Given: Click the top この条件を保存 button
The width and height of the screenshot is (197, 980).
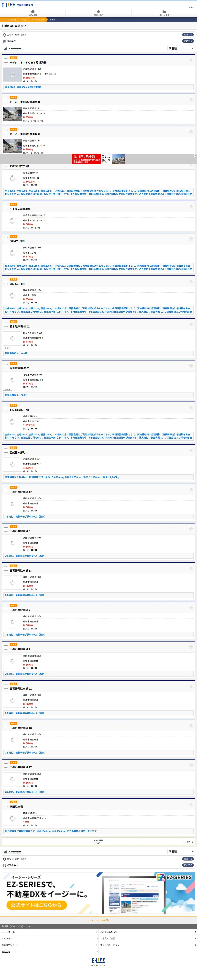Looking at the screenshot, I should (12, 48).
